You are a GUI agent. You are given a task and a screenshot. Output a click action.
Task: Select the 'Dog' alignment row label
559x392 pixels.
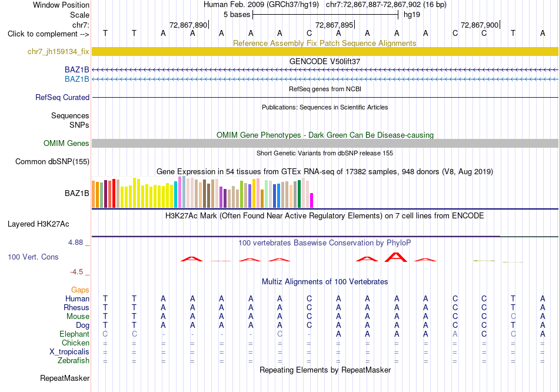click(82, 325)
